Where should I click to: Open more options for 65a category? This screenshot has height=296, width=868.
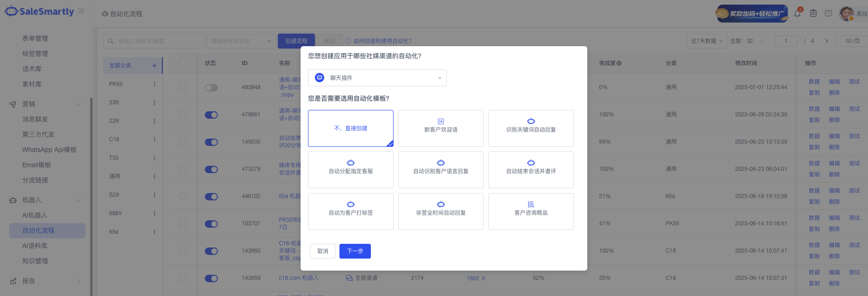(x=154, y=232)
